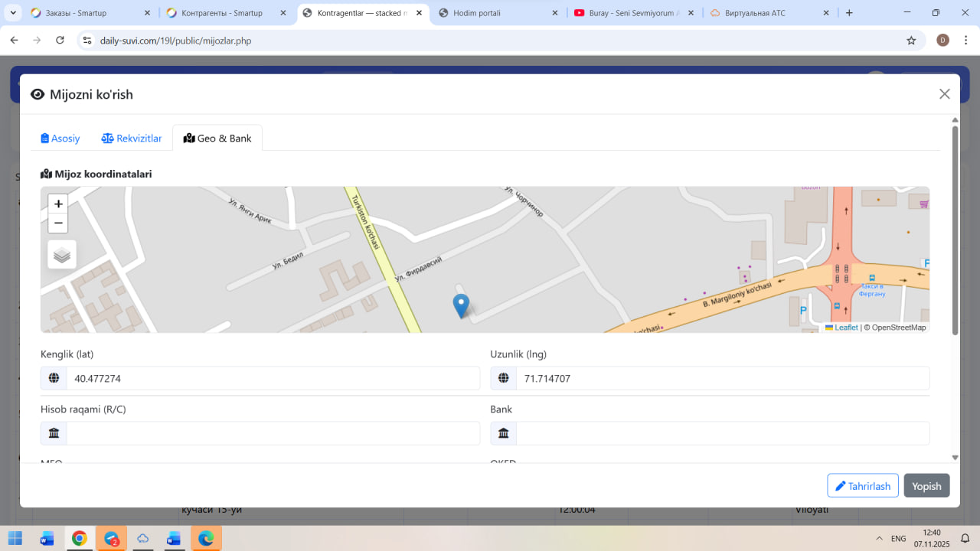Click the Tahrirlash edit button
This screenshot has height=551, width=980.
tap(863, 486)
